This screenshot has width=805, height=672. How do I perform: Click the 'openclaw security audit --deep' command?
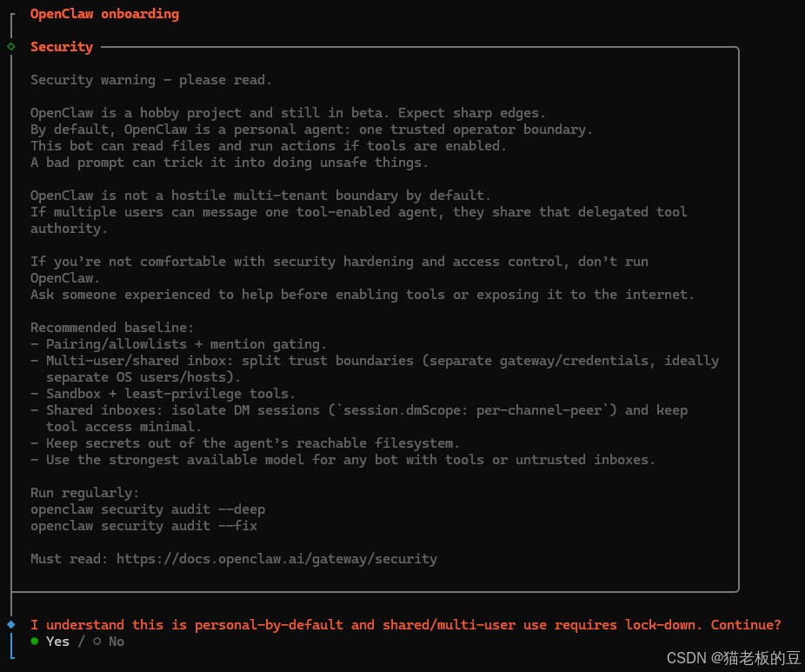click(148, 509)
